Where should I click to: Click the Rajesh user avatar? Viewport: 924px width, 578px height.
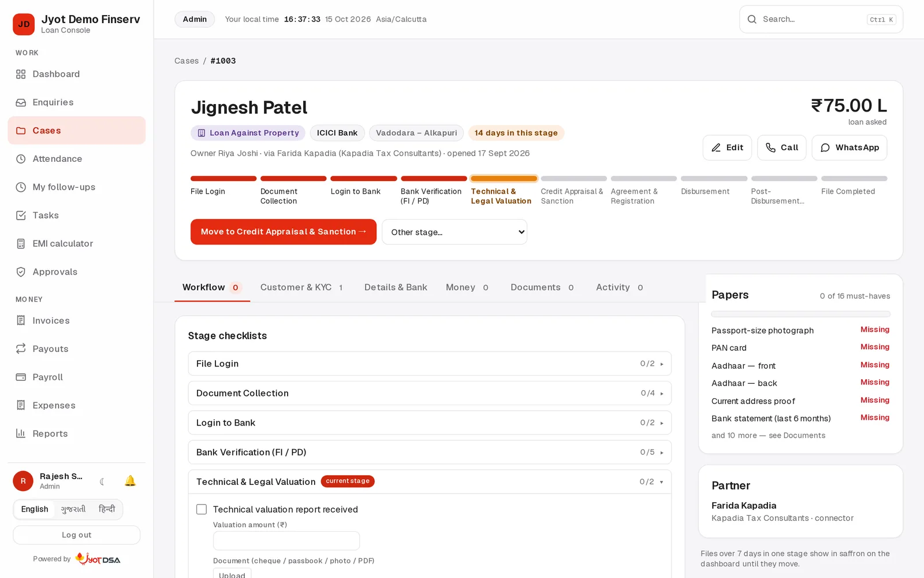(x=23, y=481)
